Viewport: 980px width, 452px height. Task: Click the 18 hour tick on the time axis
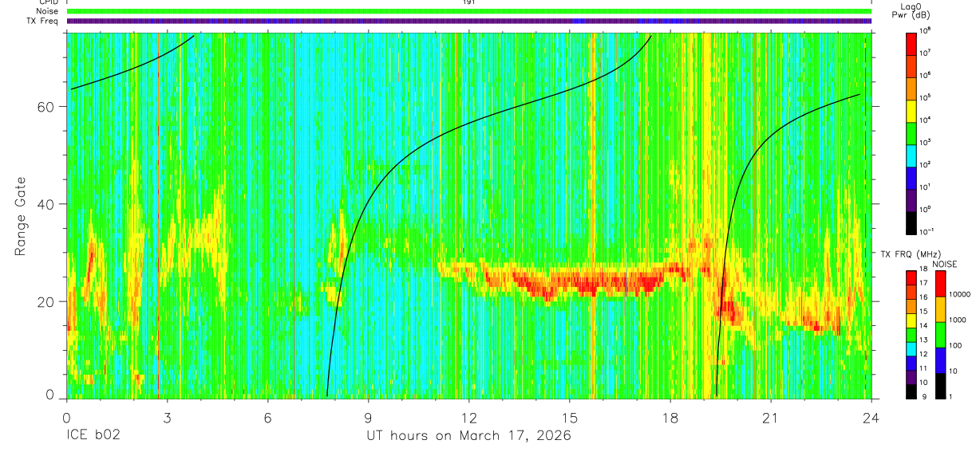coord(670,417)
